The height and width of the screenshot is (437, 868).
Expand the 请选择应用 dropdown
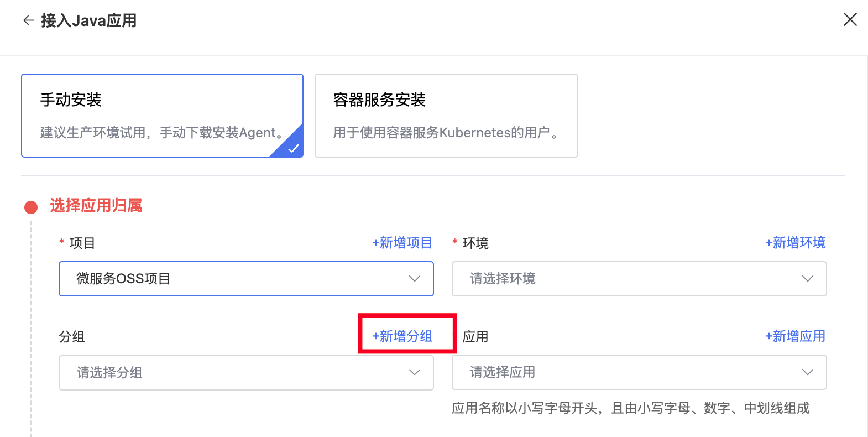pyautogui.click(x=639, y=372)
